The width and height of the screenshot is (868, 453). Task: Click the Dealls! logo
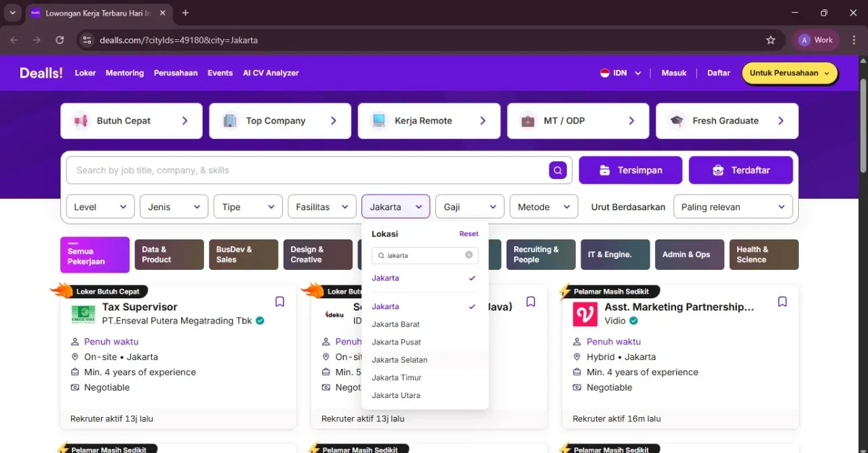[41, 73]
